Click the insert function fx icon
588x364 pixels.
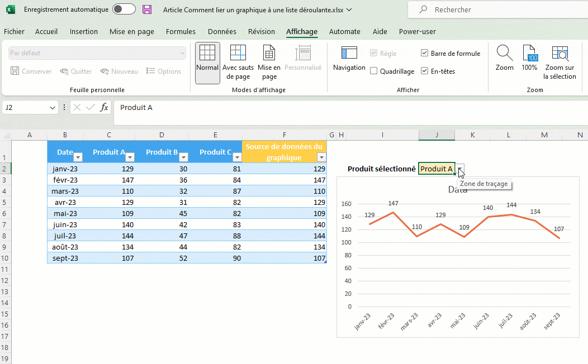104,107
